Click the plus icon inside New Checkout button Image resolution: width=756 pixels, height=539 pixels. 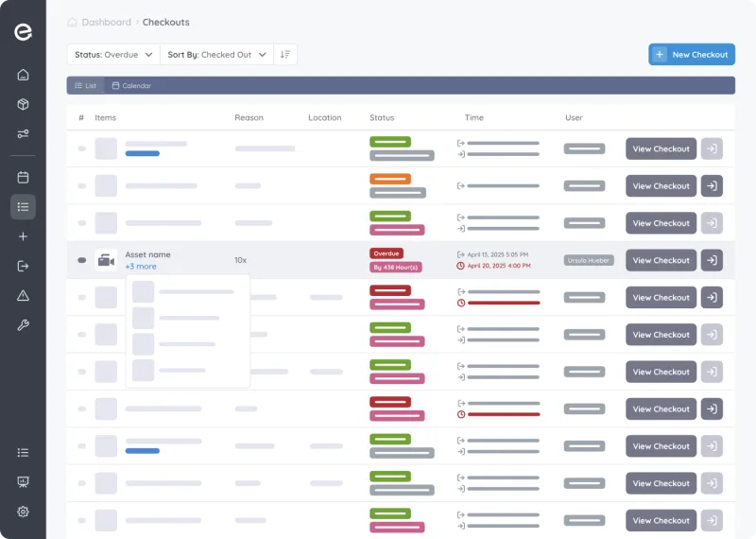point(660,55)
